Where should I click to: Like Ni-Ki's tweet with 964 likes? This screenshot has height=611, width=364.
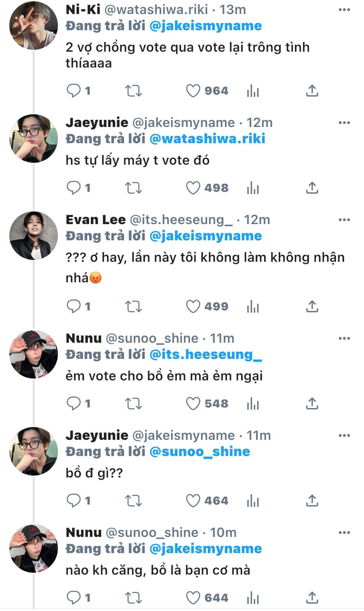[x=193, y=91]
